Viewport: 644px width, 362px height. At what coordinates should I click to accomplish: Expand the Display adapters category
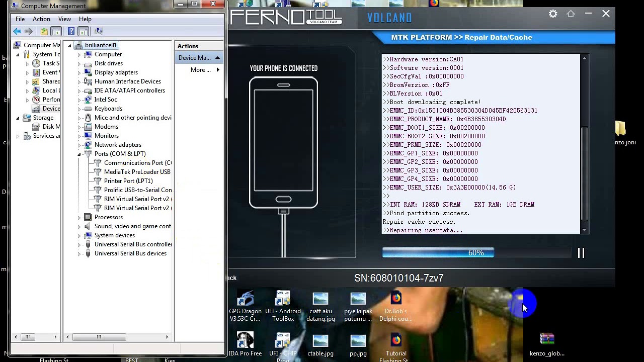(79, 72)
